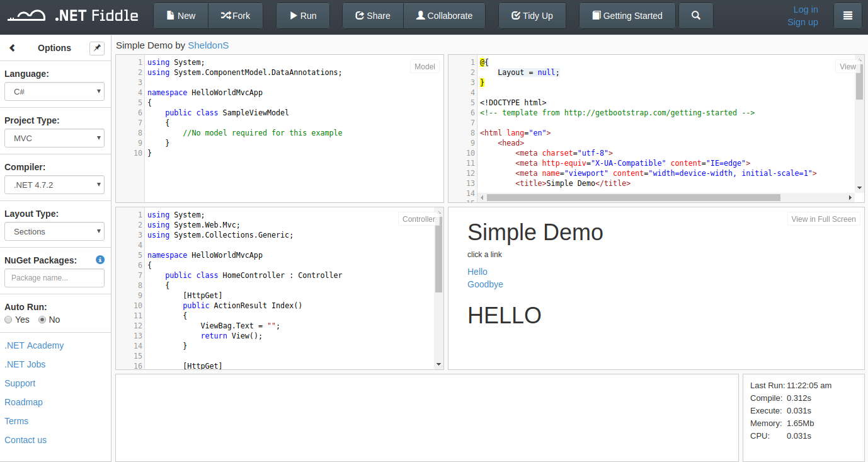Open the search panel
The image size is (868, 462).
(x=695, y=16)
